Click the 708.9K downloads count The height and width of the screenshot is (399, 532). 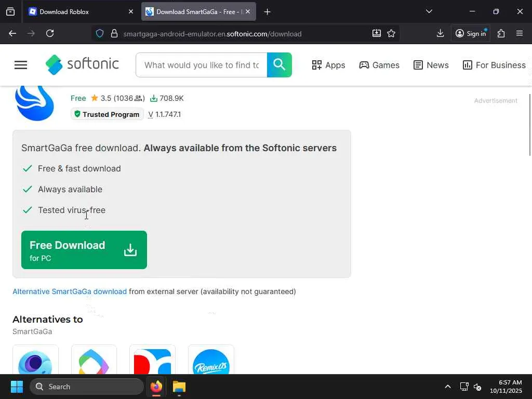(167, 98)
